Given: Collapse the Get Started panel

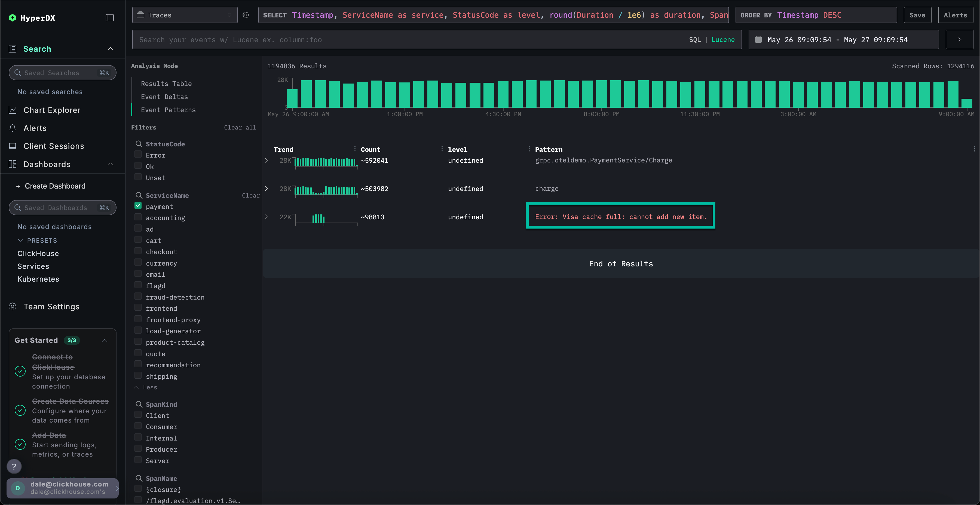Looking at the screenshot, I should point(105,340).
